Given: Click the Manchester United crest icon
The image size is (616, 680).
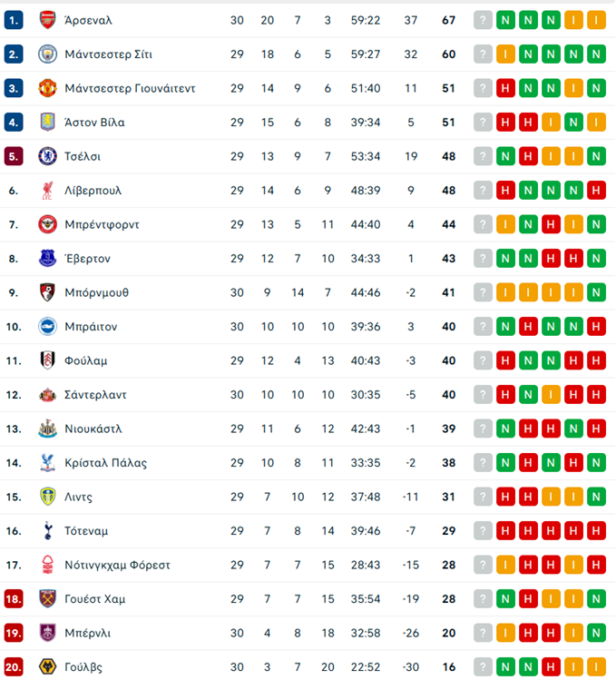Looking at the screenshot, I should [x=47, y=88].
